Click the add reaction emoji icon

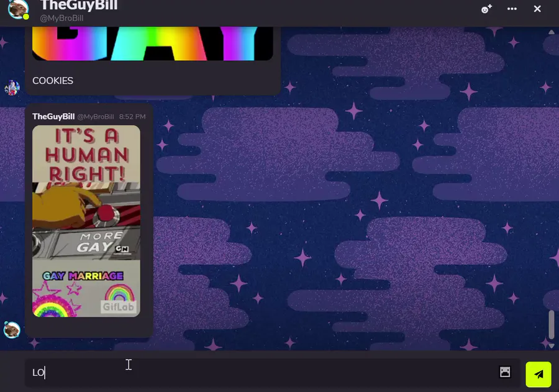pos(486,9)
